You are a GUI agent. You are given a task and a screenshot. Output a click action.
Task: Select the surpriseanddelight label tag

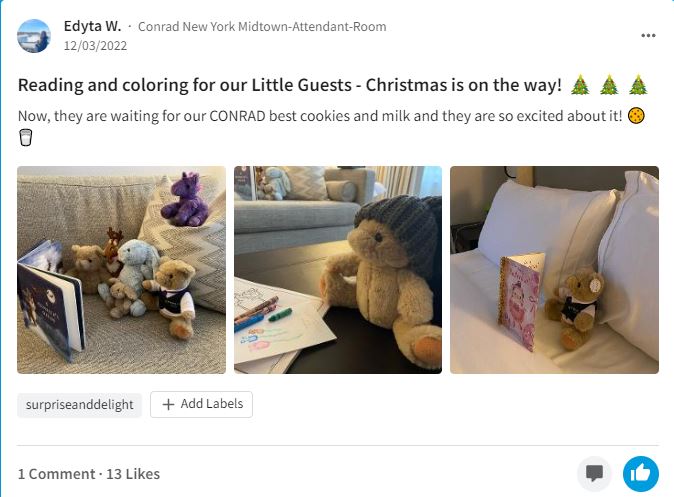click(79, 405)
